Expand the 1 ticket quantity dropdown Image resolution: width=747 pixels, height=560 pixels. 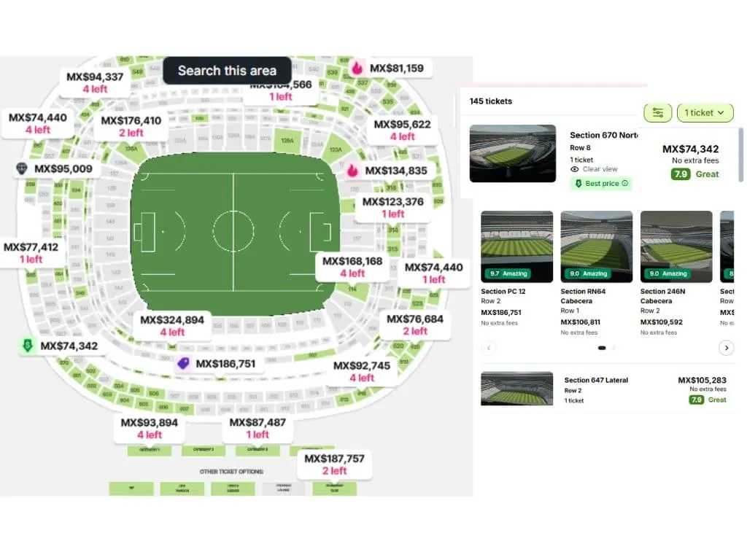tap(705, 113)
